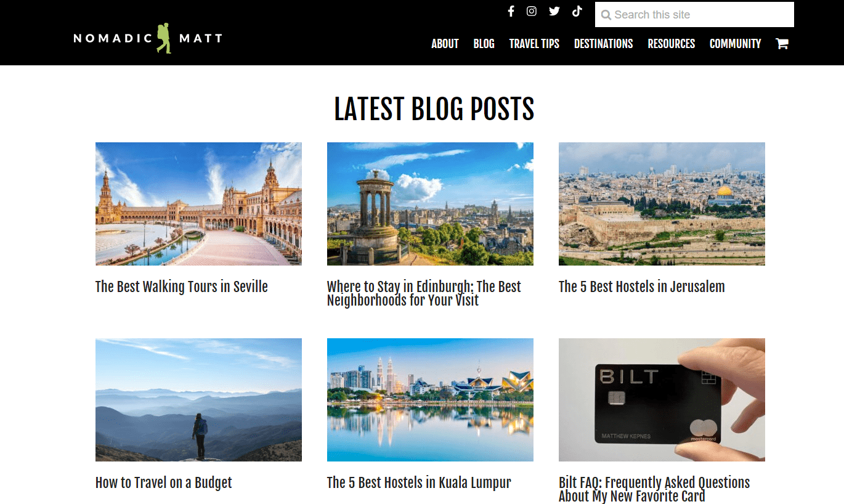Open the Blog menu item
This screenshot has height=504, width=844.
pyautogui.click(x=484, y=44)
